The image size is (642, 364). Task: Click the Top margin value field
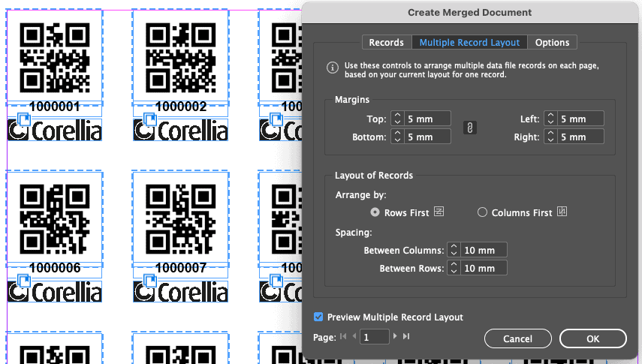(x=427, y=119)
